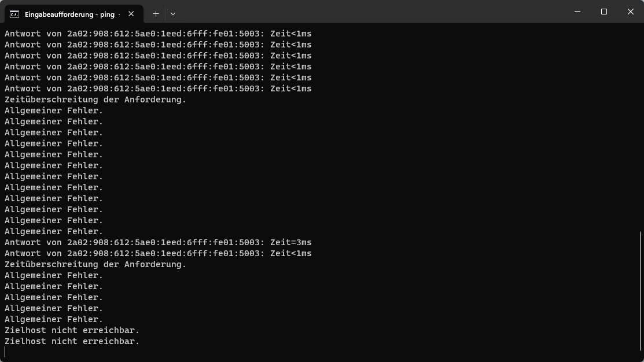Click the Command Prompt icon in tab
The image size is (644, 362).
[x=14, y=14]
